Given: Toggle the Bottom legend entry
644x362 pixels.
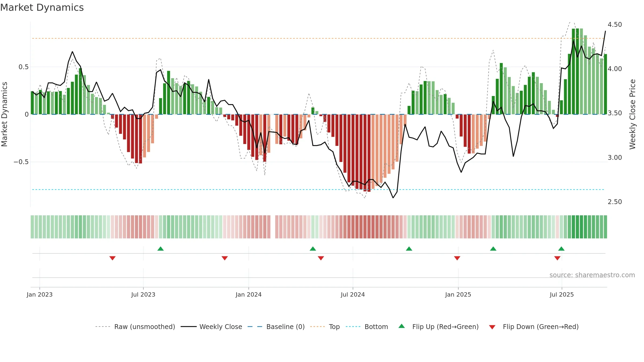Looking at the screenshot, I should [367, 327].
